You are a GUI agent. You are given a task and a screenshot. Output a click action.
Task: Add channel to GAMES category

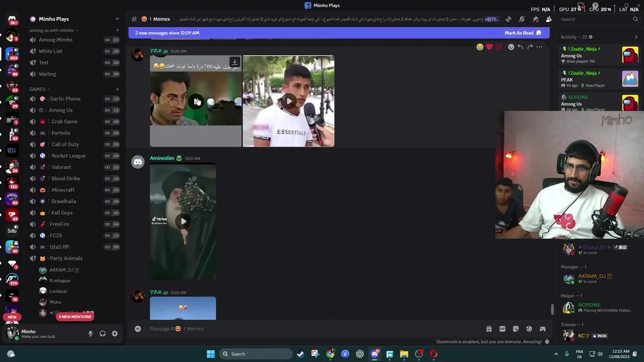pos(117,89)
